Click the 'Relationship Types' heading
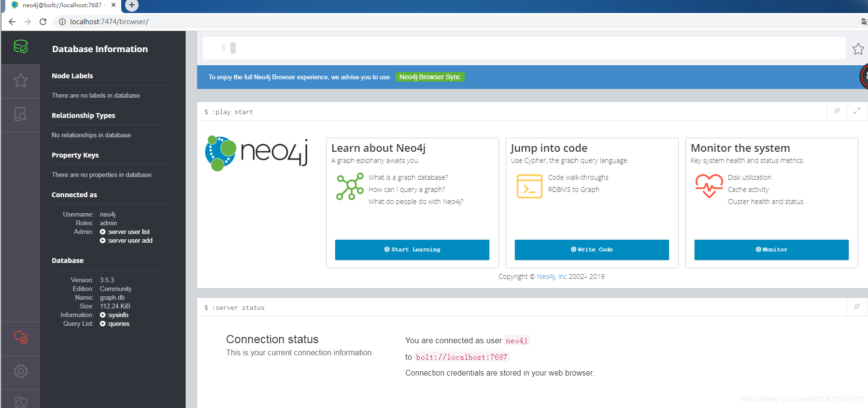 coord(84,116)
